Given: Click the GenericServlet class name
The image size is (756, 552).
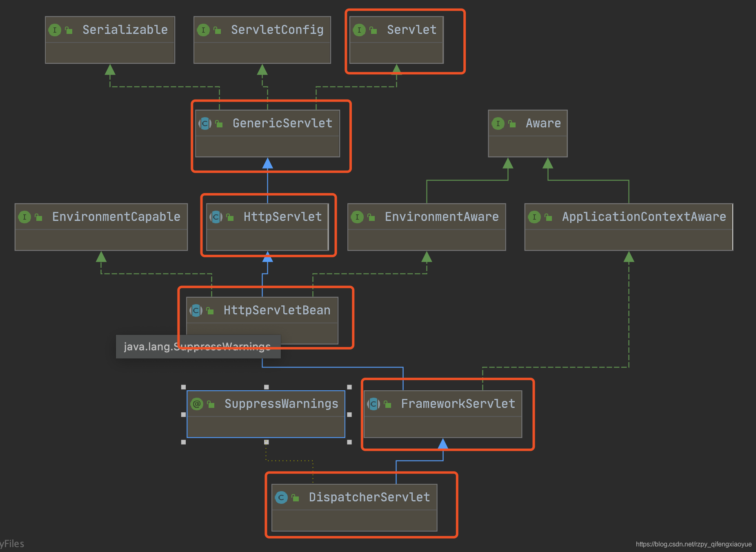Looking at the screenshot, I should [x=282, y=123].
